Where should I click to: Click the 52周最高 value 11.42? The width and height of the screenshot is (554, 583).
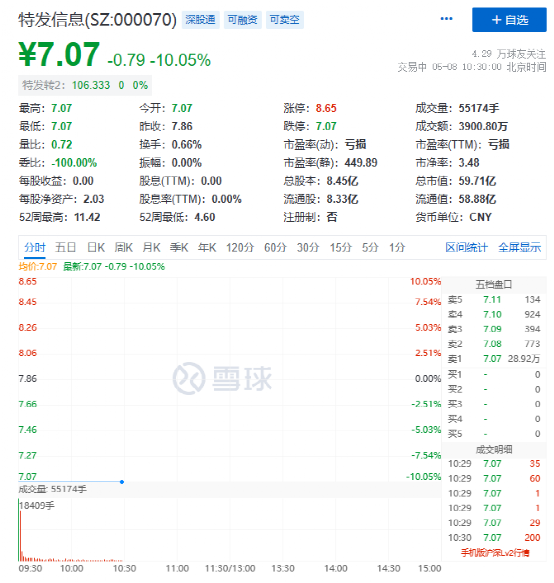tap(87, 217)
